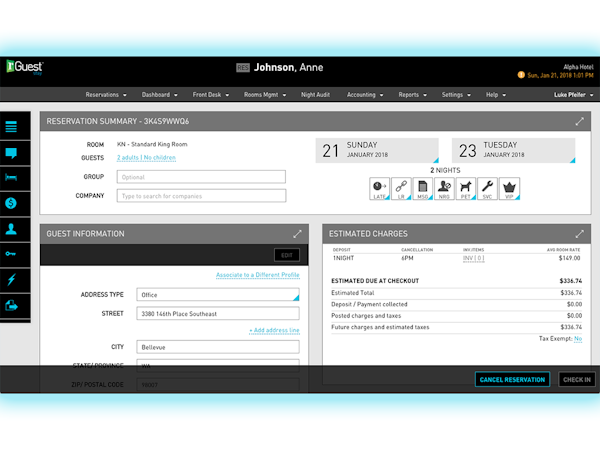Click the Company search field
The width and height of the screenshot is (600, 450).
(x=200, y=196)
